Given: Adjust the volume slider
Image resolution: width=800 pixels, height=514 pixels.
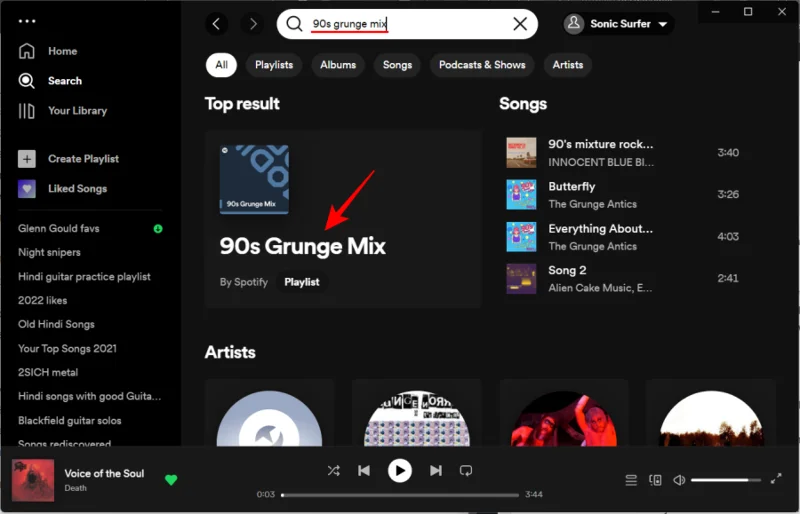Looking at the screenshot, I should click(726, 480).
